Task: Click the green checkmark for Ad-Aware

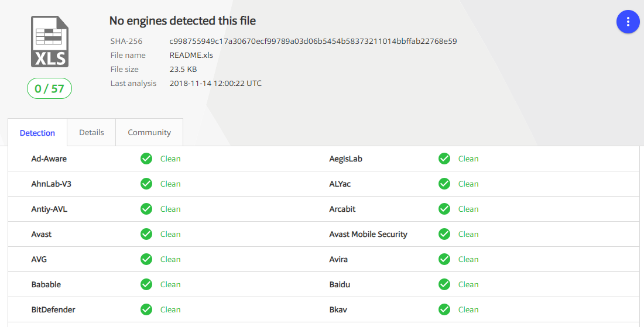Action: pyautogui.click(x=146, y=159)
